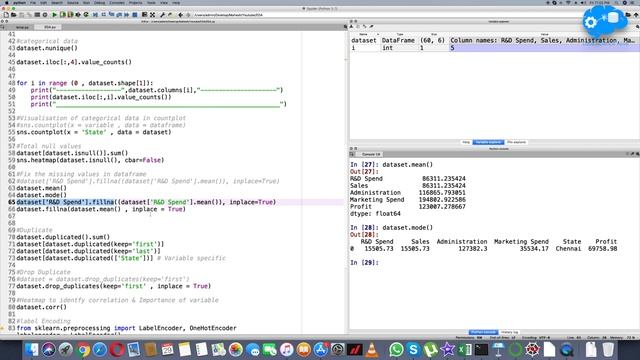Open the File menu
This screenshot has width=640, height=360.
(33, 3)
